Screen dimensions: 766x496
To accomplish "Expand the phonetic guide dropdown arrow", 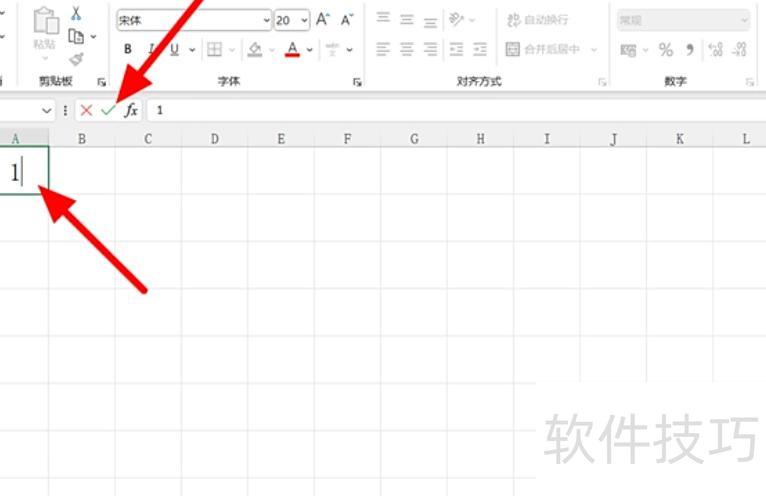I will pyautogui.click(x=350, y=49).
